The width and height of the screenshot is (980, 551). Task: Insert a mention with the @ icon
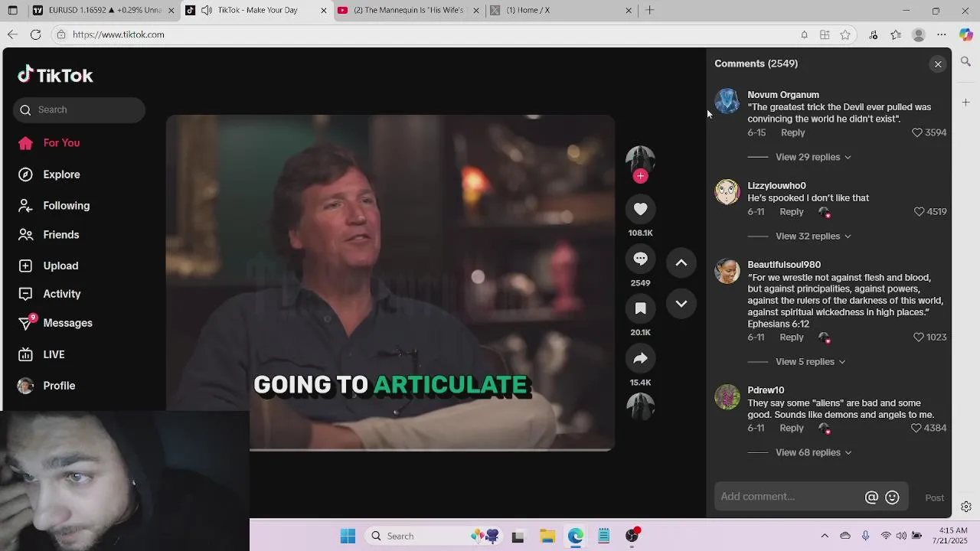[x=871, y=497]
